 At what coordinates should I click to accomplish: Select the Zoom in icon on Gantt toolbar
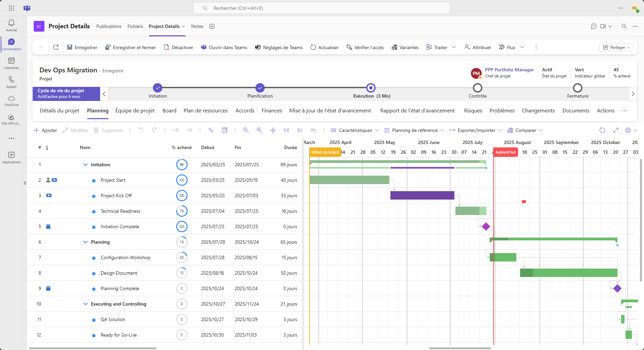point(259,130)
